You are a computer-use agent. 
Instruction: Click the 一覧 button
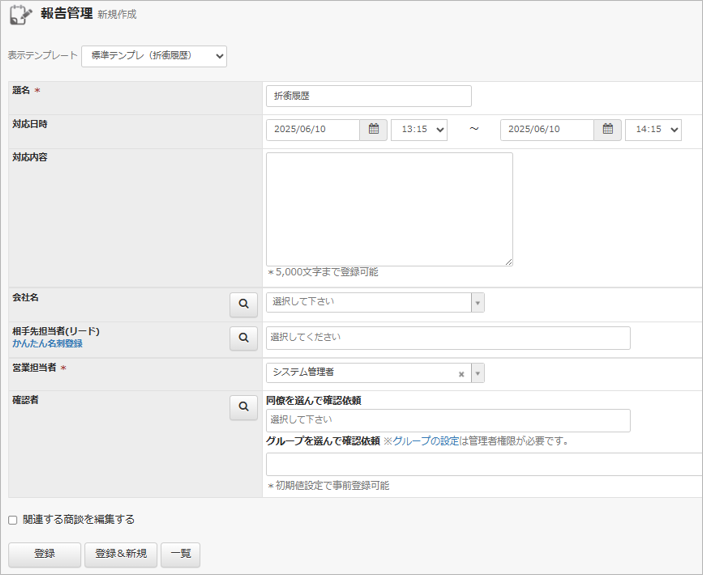tap(181, 554)
